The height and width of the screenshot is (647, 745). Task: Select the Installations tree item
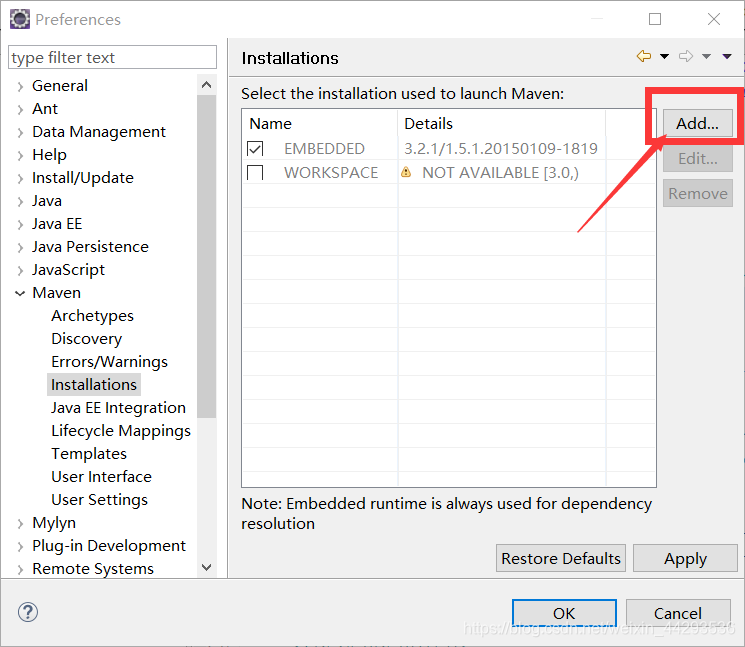click(94, 385)
